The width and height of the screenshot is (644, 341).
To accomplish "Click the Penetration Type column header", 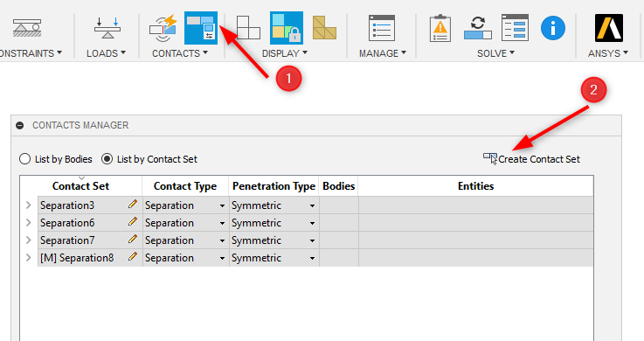I will click(x=274, y=186).
